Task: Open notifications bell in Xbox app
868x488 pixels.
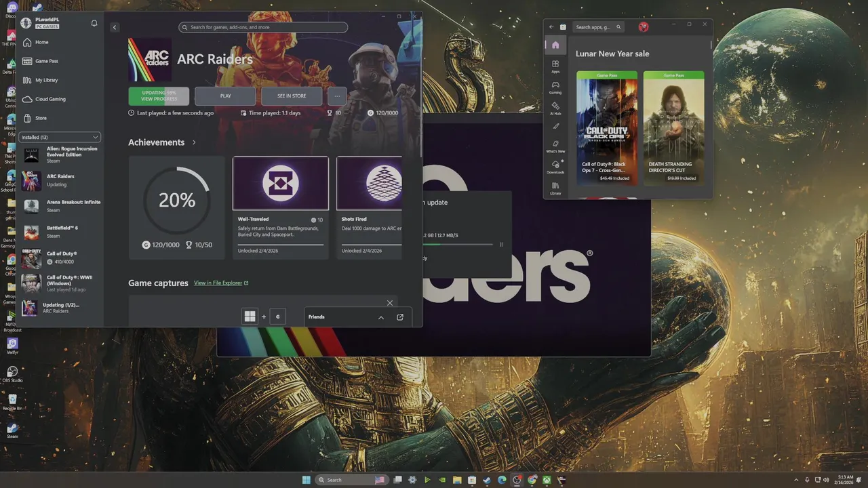Action: [x=94, y=23]
